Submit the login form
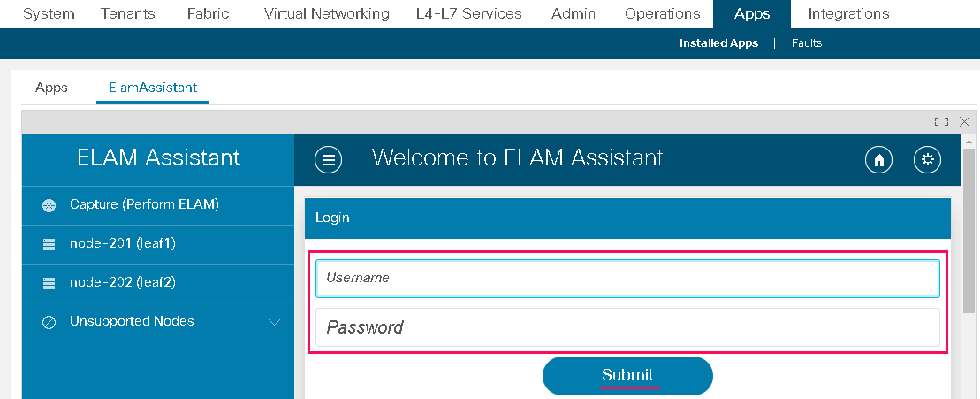Viewport: 980px width, 399px height. point(627,375)
